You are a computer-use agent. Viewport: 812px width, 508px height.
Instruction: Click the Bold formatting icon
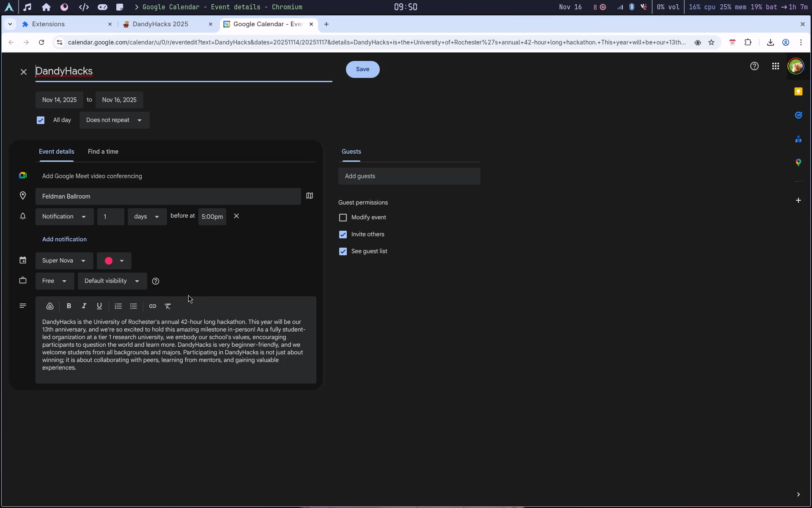(69, 306)
